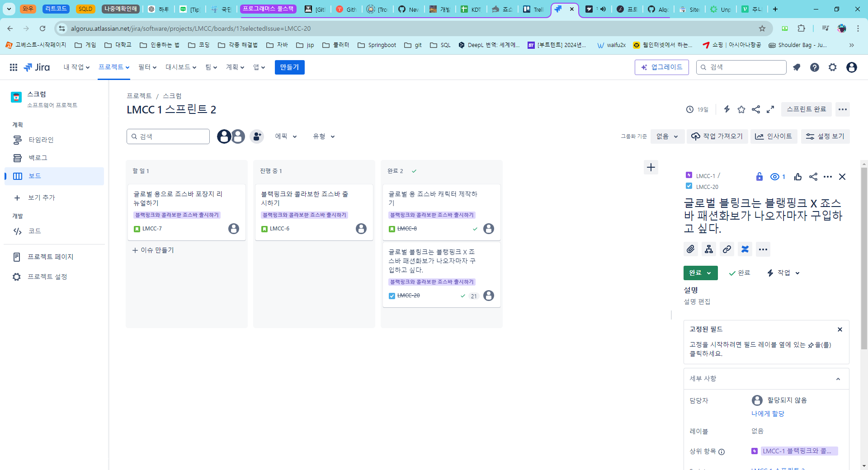This screenshot has width=868, height=470.
Task: Open the 그룹화 기준 없음 dropdown
Action: click(x=667, y=136)
